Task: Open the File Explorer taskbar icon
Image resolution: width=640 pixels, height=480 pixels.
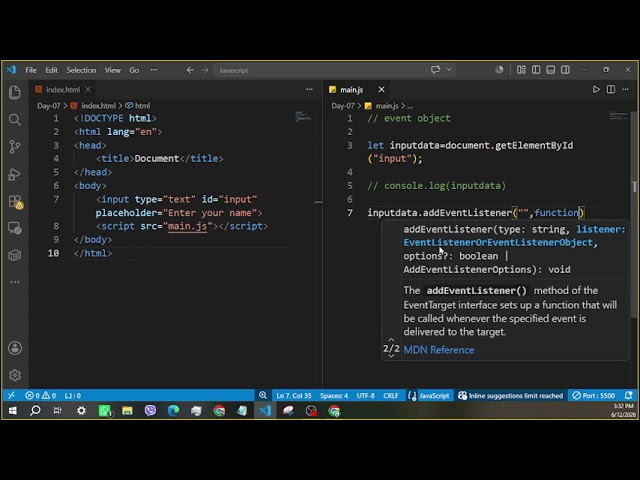Action: click(x=127, y=411)
